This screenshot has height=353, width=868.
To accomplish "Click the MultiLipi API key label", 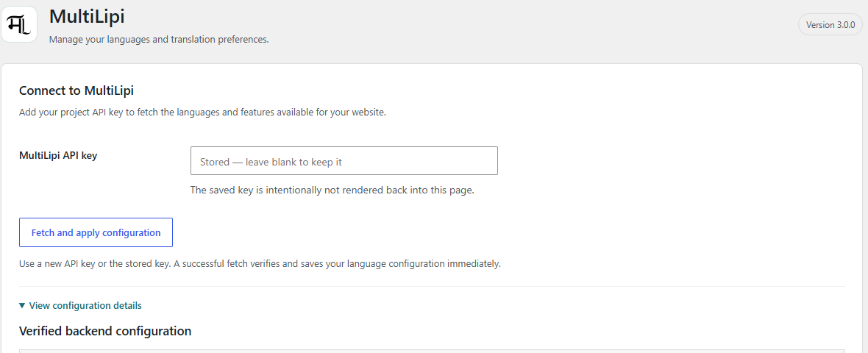I will (x=58, y=155).
